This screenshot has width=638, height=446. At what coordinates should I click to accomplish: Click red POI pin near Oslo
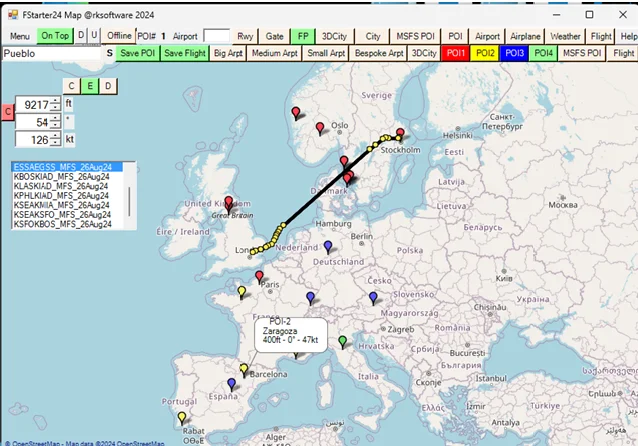coord(320,128)
